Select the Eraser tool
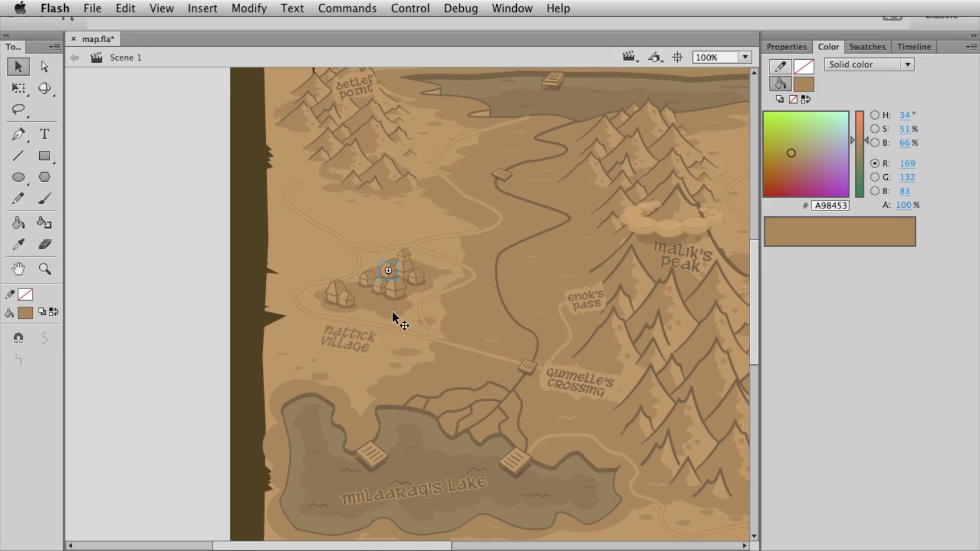 coord(44,244)
